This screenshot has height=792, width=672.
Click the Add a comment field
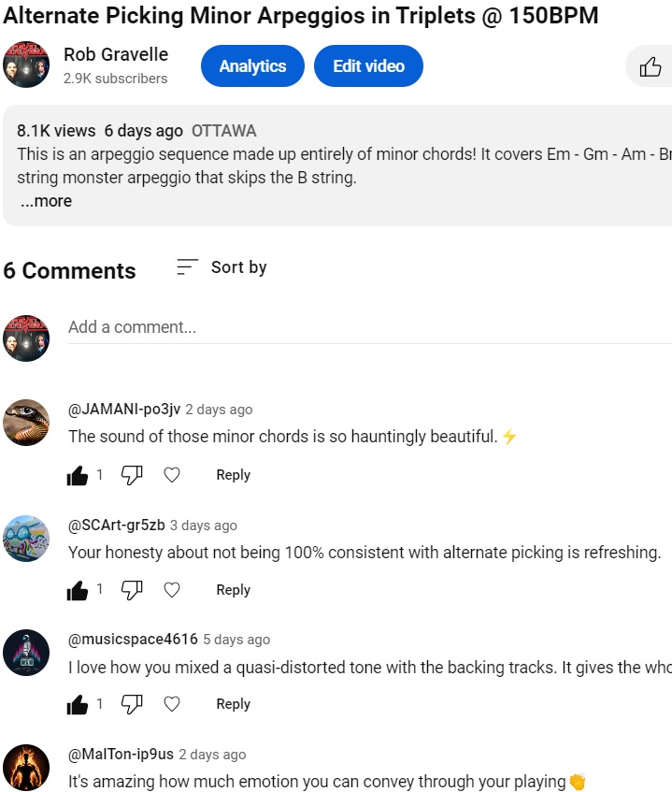point(365,327)
